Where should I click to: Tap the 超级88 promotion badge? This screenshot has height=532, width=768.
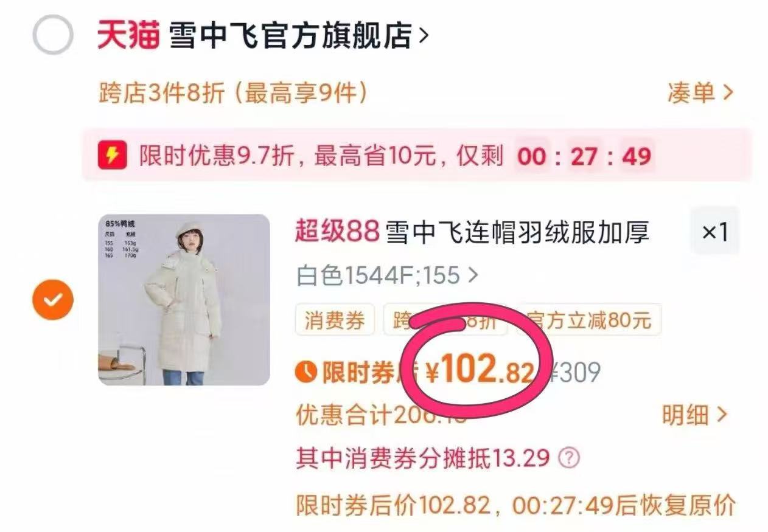[338, 232]
